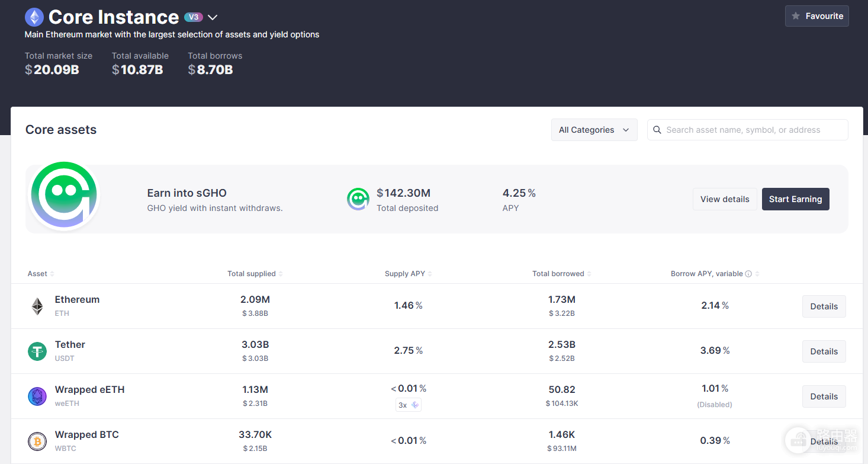Click the search magnifier icon
Screen dimensions: 868x464
[x=657, y=130]
